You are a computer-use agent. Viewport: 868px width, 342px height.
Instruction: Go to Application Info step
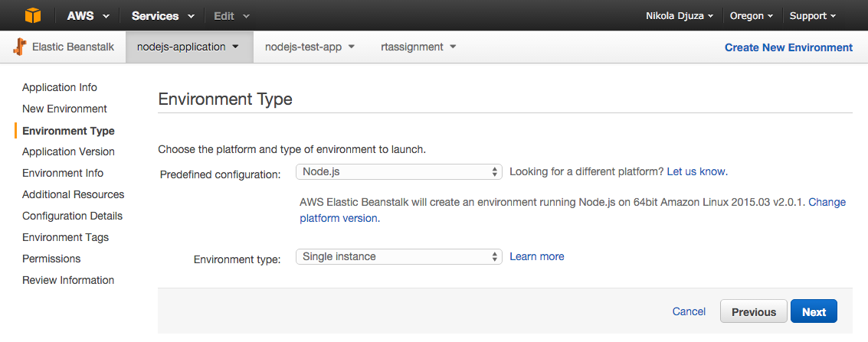59,87
